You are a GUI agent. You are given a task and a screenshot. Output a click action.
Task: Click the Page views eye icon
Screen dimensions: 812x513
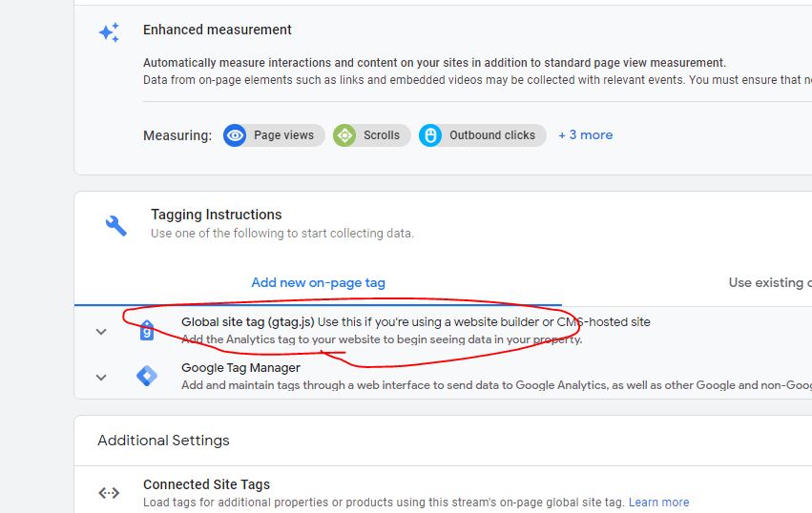(235, 135)
